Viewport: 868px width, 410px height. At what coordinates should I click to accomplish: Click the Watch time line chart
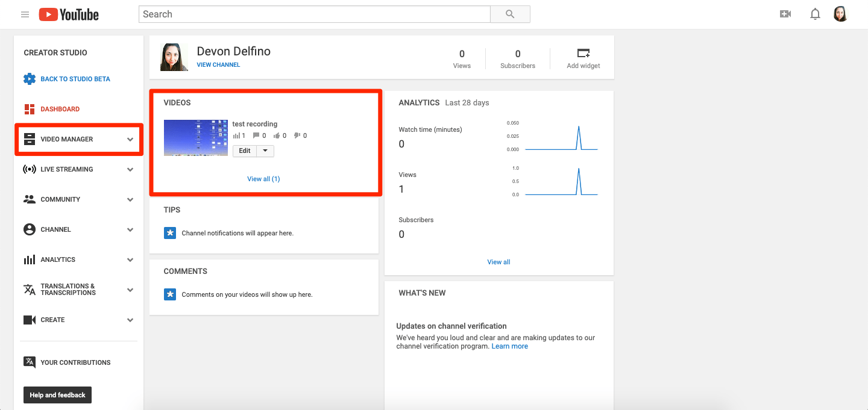(x=561, y=137)
